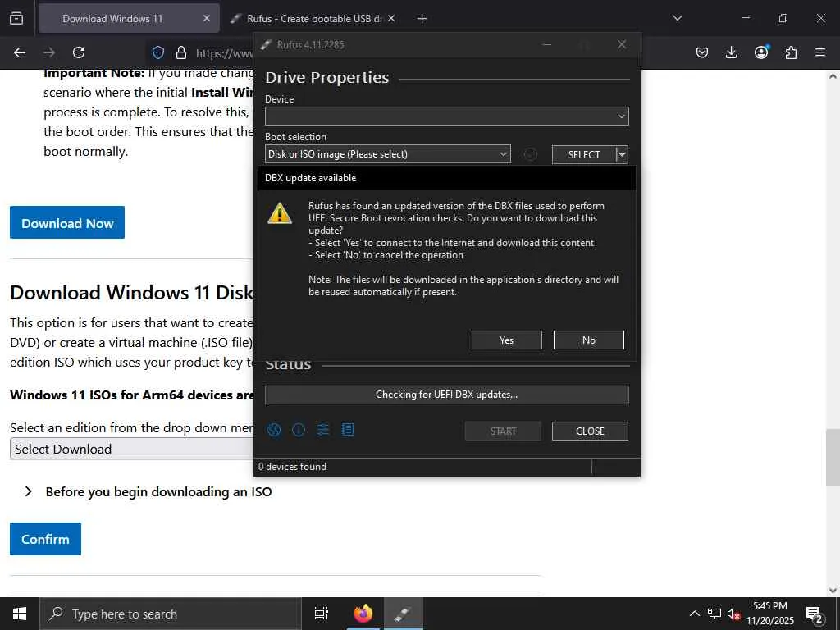Image resolution: width=840 pixels, height=630 pixels.
Task: Show the Rufus log icon
Action: coord(348,430)
